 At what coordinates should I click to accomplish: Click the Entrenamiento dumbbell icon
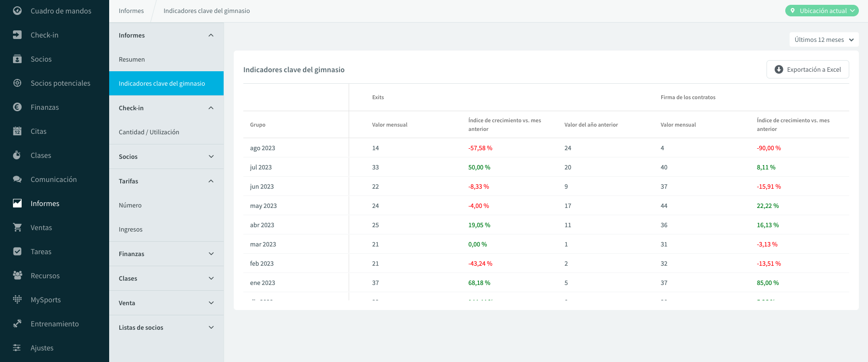tap(17, 323)
